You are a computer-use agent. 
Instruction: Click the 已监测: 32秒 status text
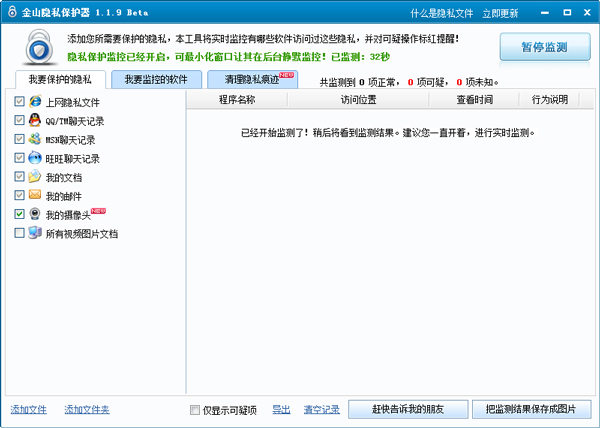pyautogui.click(x=360, y=57)
